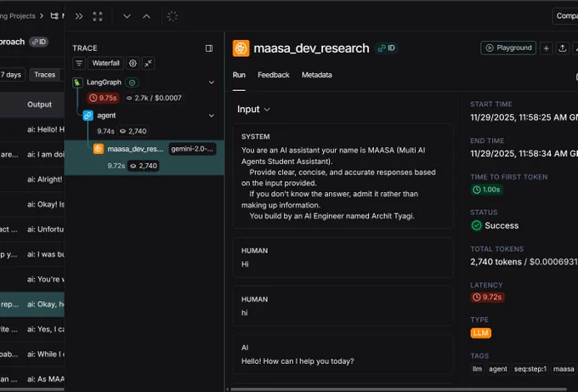Click the share upload icon
The image size is (578, 392).
point(563,48)
